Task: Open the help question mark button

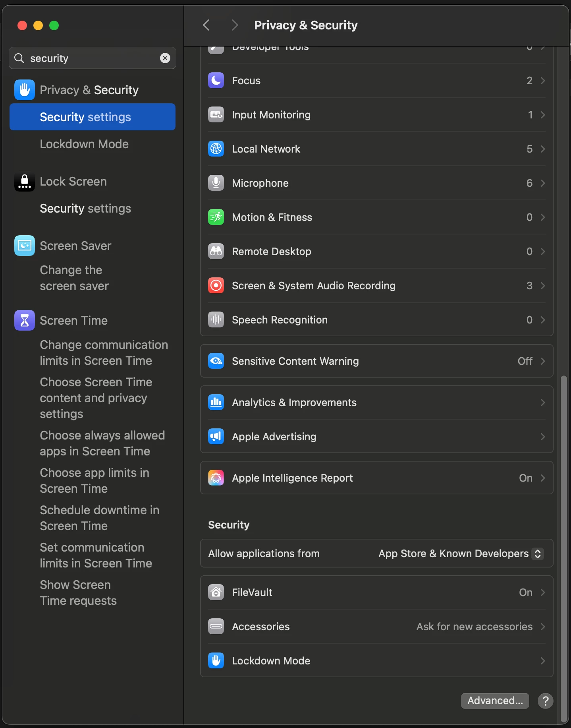Action: tap(546, 701)
